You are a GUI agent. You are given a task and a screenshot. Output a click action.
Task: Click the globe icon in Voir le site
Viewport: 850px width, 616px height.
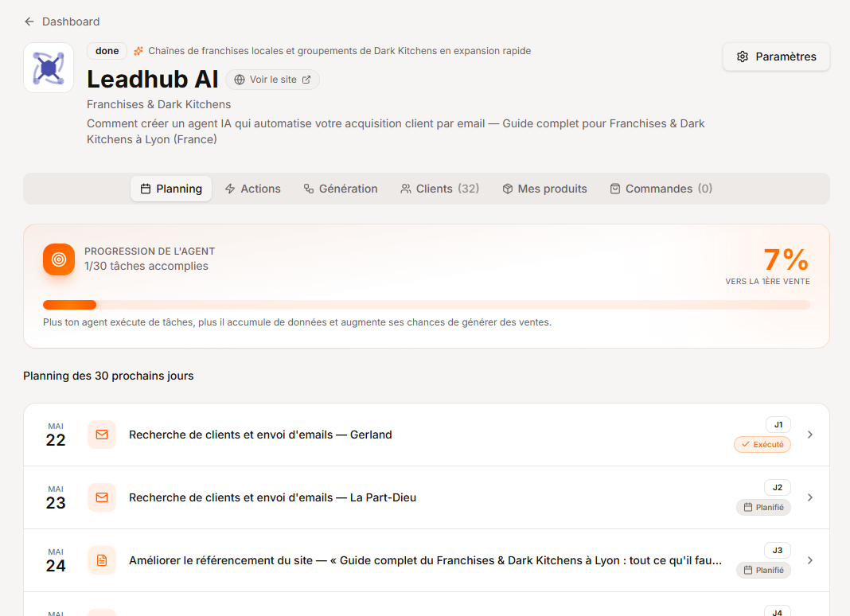(239, 80)
